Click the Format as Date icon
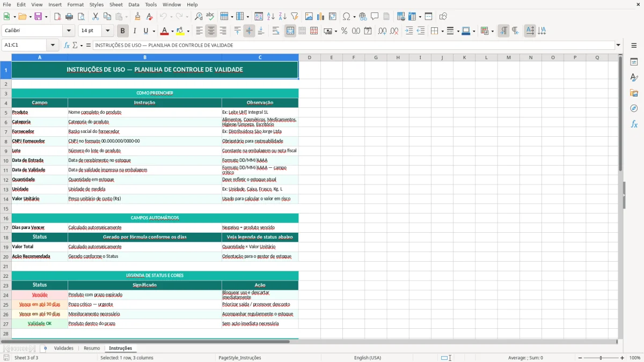The width and height of the screenshot is (644, 362). (x=368, y=31)
